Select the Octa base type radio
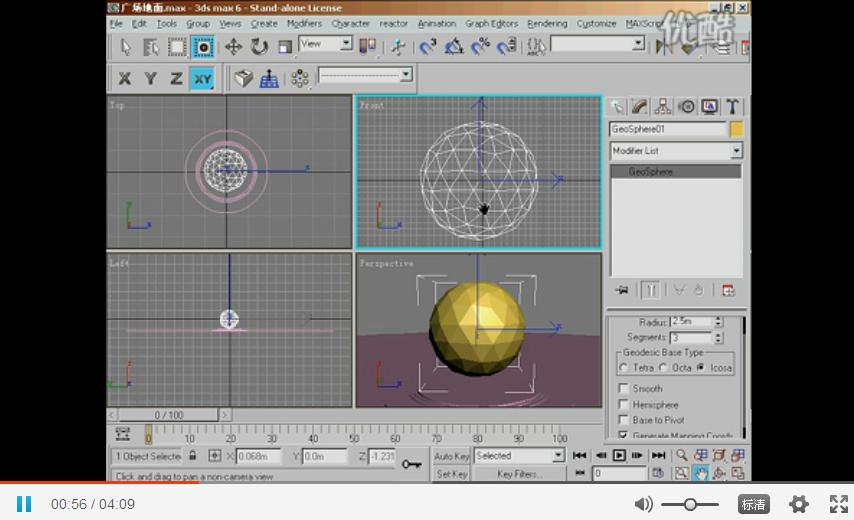 point(663,368)
